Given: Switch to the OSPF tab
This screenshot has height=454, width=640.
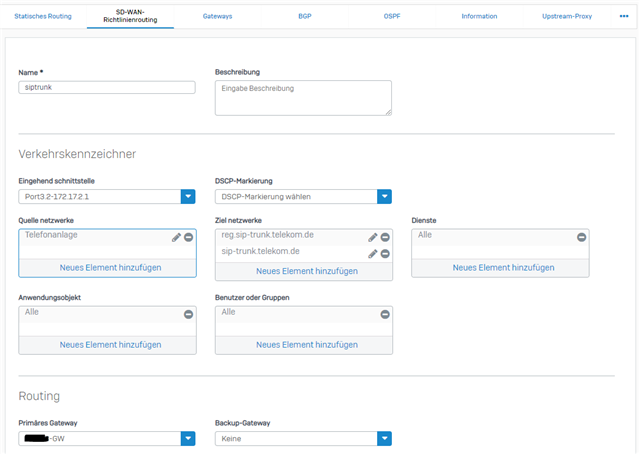Looking at the screenshot, I should (392, 17).
